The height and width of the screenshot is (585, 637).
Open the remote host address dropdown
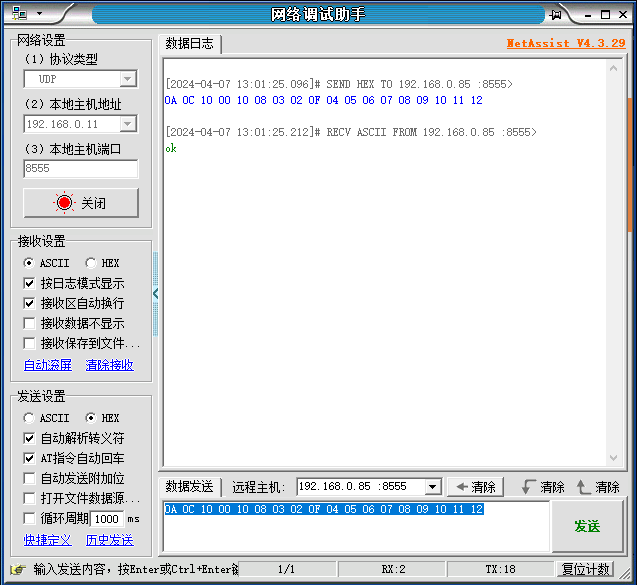click(432, 487)
